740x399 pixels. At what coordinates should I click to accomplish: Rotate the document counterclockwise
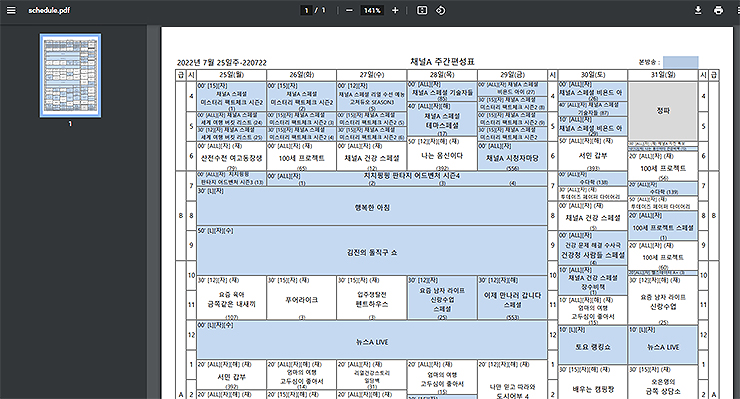(440, 10)
